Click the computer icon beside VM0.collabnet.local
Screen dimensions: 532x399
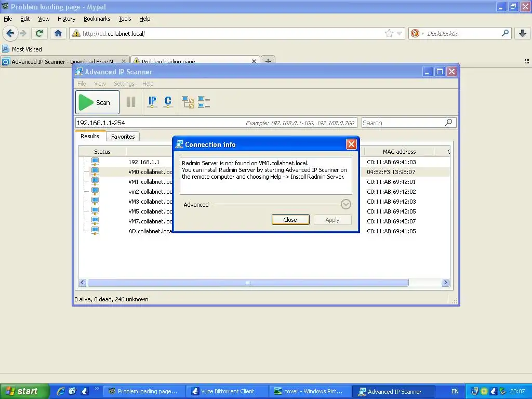pyautogui.click(x=95, y=171)
